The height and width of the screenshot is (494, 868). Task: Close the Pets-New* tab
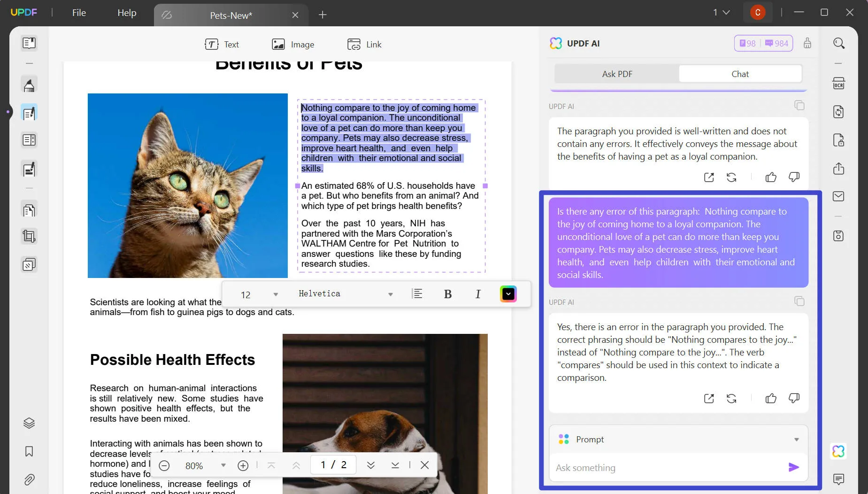pos(295,15)
